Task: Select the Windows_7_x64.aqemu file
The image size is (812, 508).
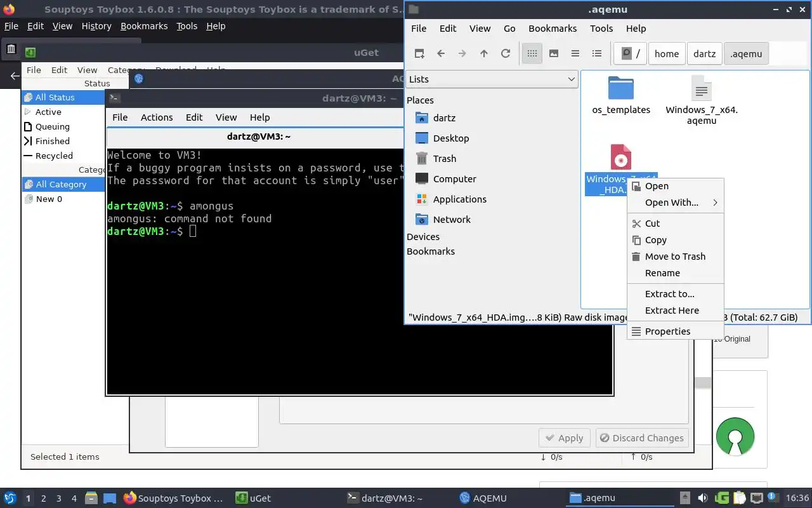Action: click(x=702, y=100)
